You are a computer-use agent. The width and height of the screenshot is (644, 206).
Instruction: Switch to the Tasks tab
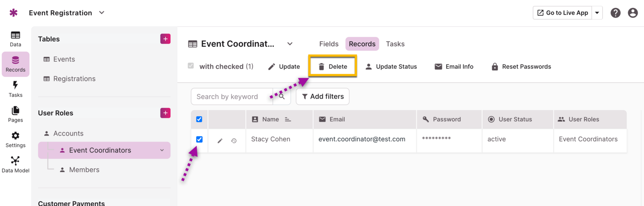[395, 44]
